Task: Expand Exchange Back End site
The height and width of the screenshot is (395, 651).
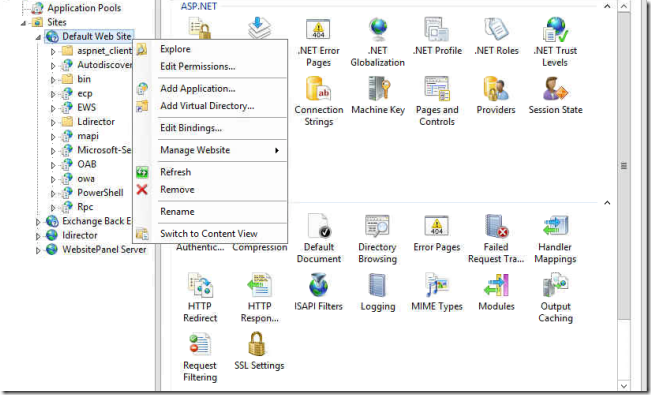Action: 38,222
